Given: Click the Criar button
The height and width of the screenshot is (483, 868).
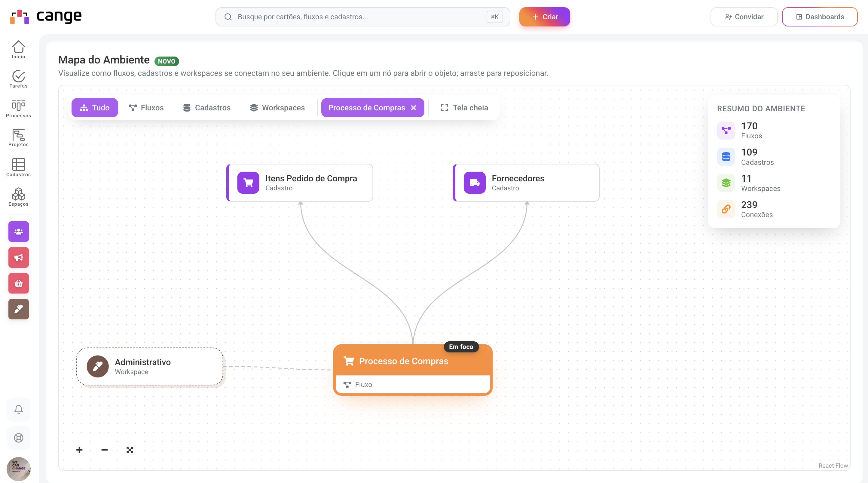Looking at the screenshot, I should tap(545, 17).
